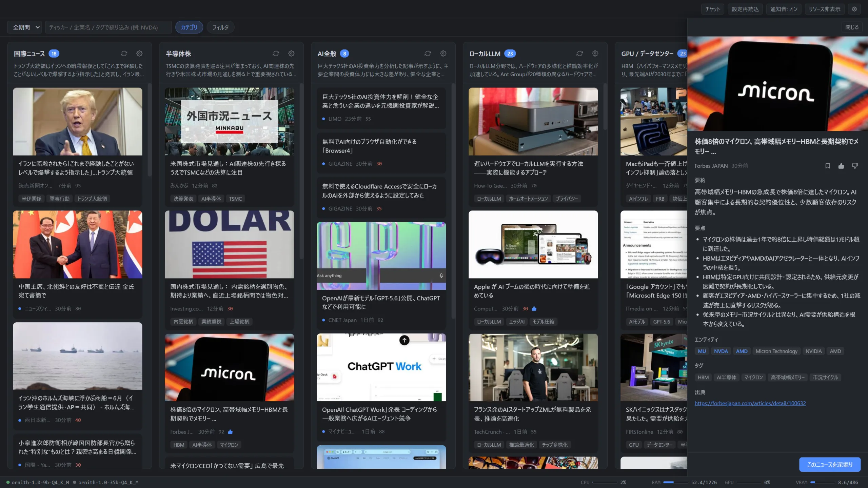Click the RAM usage bar in status bar
Screen dimensions: 868x488
click(675, 482)
